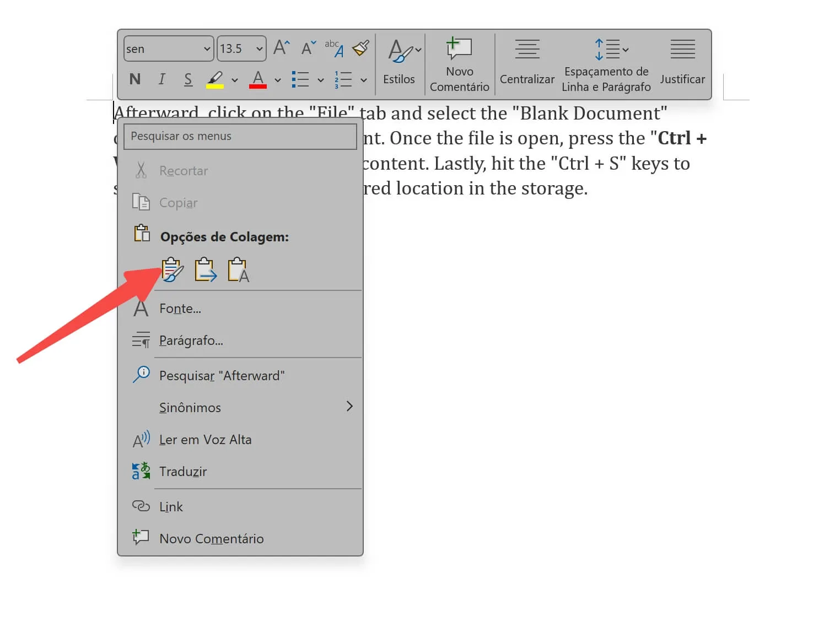Apply numbered list formatting

(x=343, y=79)
